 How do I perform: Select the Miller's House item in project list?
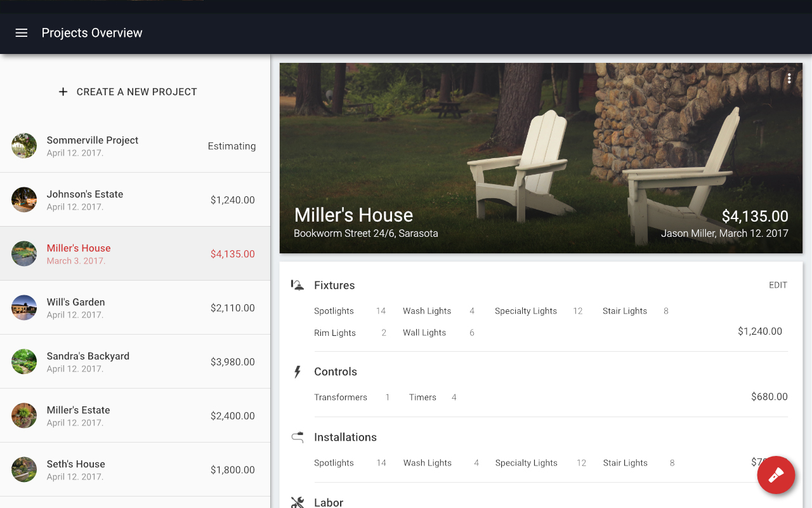135,253
